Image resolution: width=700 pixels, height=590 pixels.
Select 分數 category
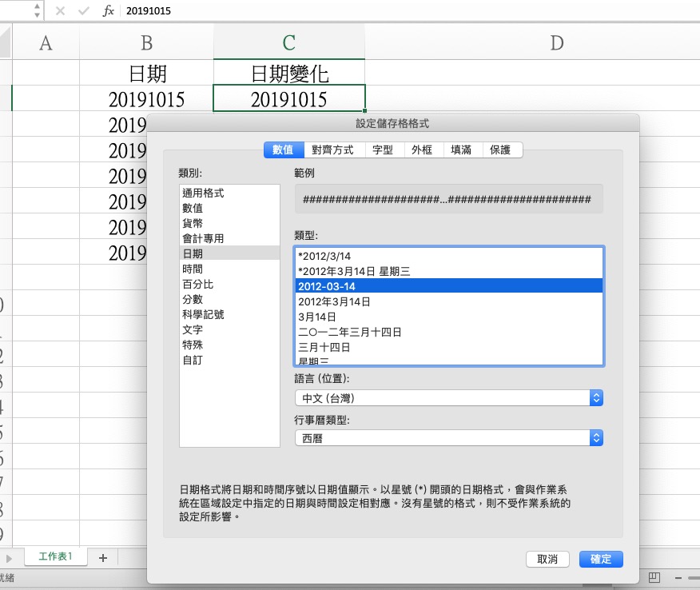(229, 299)
